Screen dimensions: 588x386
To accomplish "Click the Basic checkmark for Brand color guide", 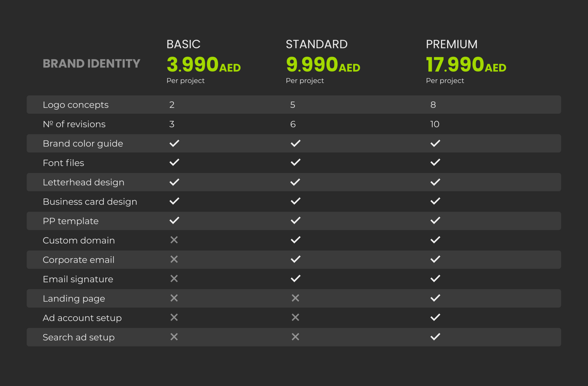I will (174, 143).
